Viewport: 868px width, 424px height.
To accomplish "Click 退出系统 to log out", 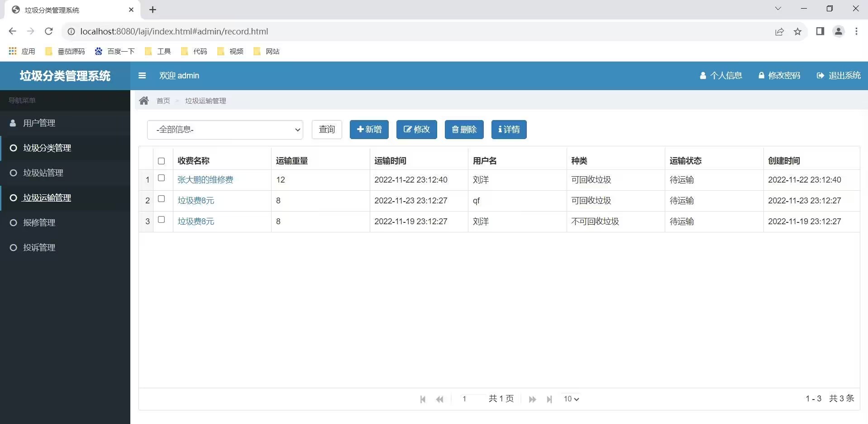I will point(839,76).
